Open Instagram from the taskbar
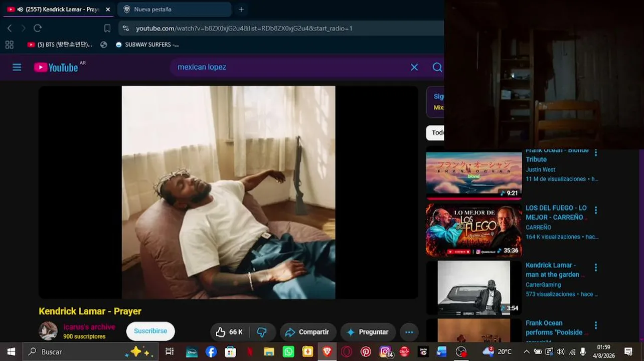Image resolution: width=644 pixels, height=361 pixels. 385,352
